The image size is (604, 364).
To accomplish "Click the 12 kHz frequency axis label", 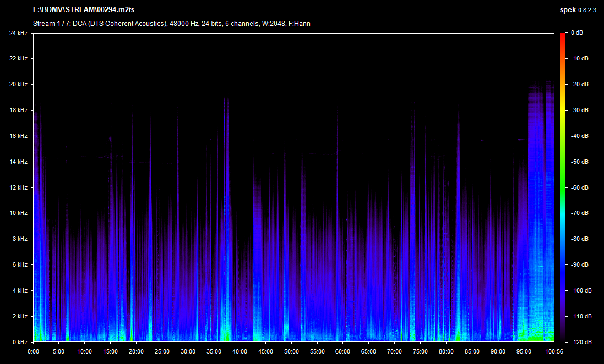I will point(19,187).
